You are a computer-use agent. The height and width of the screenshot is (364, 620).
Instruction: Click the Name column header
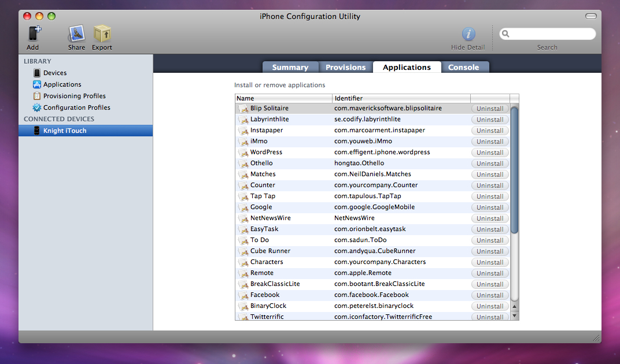click(x=283, y=98)
